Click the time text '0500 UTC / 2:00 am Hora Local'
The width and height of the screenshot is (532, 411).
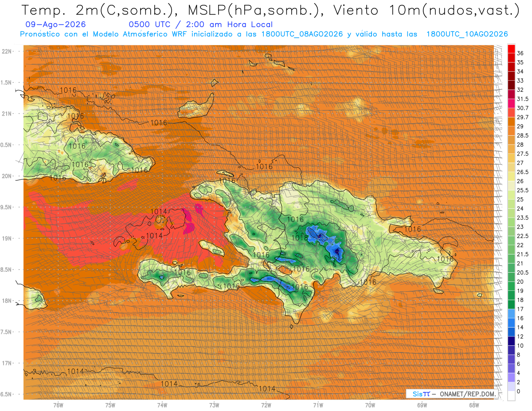point(200,25)
